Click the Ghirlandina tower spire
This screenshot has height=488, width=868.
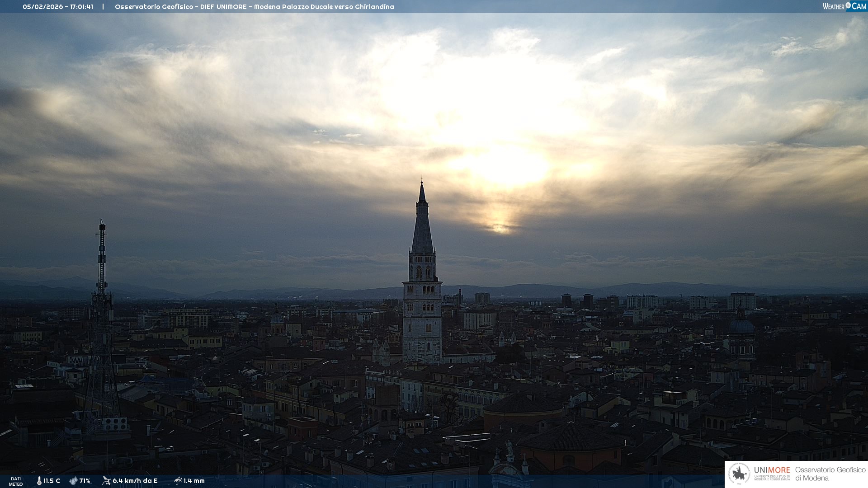point(422,226)
